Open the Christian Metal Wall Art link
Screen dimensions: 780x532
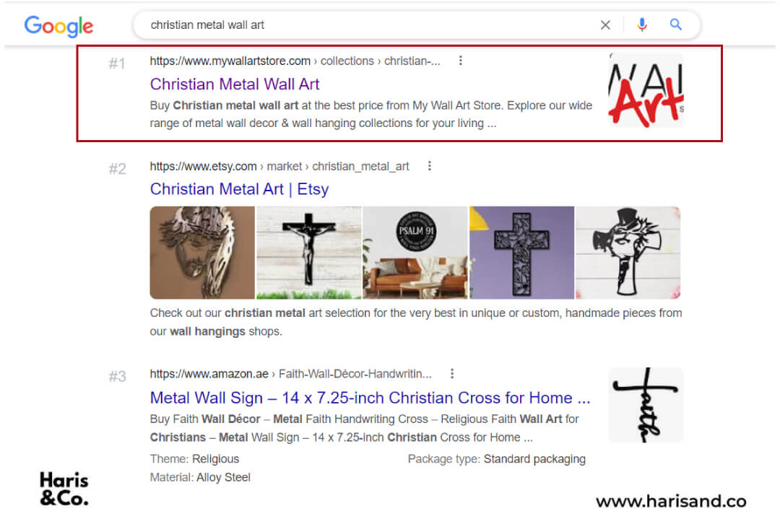pyautogui.click(x=235, y=84)
